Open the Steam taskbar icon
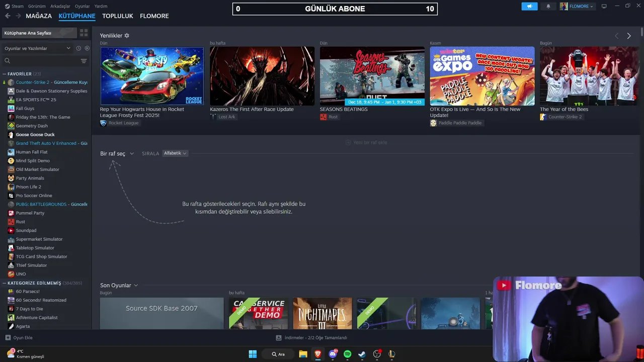Viewport: 644px width, 362px height. (362, 354)
